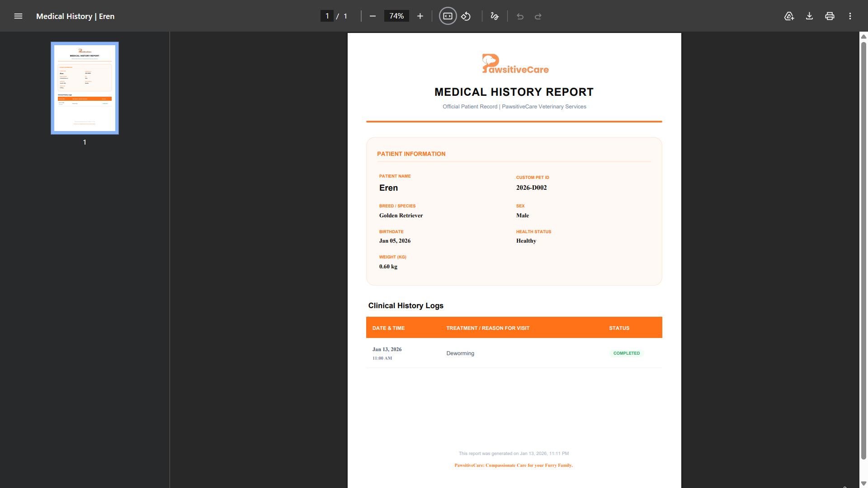
Task: Open the more options menu
Action: [850, 16]
